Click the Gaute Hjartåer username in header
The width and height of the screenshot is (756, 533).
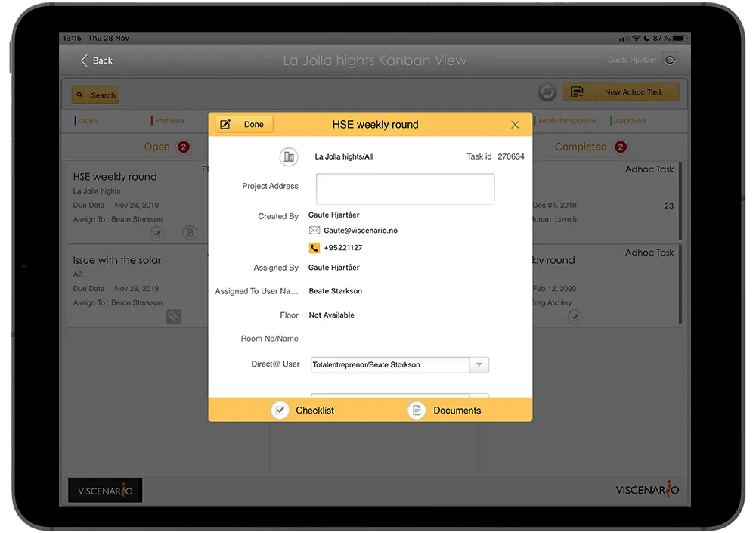[631, 60]
